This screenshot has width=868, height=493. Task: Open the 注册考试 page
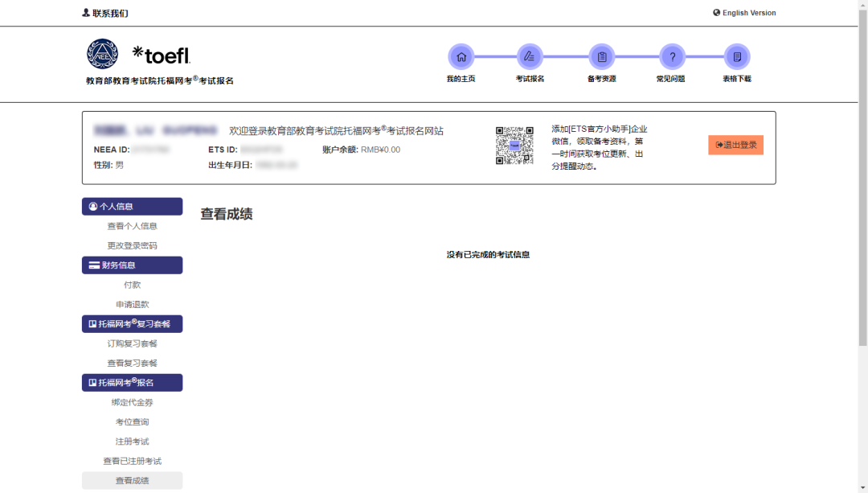[132, 441]
